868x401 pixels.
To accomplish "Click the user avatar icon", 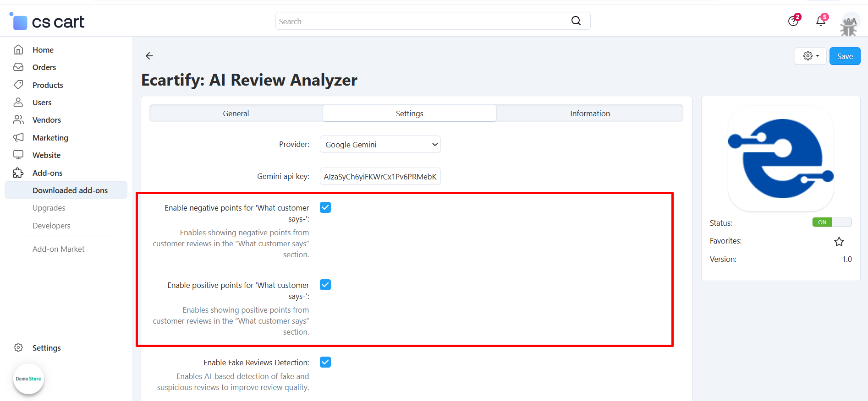I will (x=850, y=23).
